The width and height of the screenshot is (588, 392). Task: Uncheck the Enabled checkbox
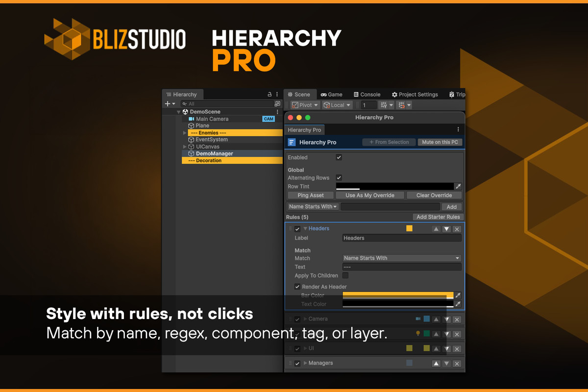(339, 157)
